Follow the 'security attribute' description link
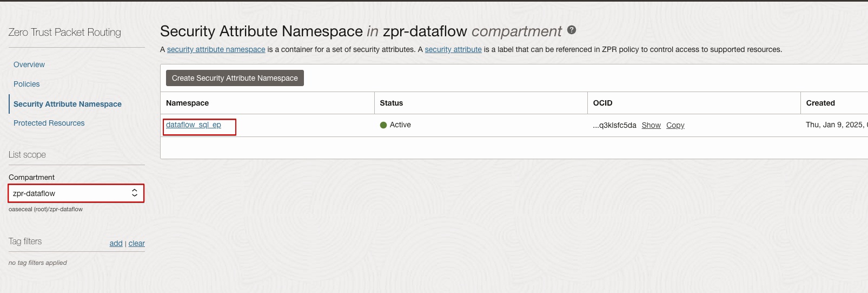The width and height of the screenshot is (868, 293). tap(453, 49)
